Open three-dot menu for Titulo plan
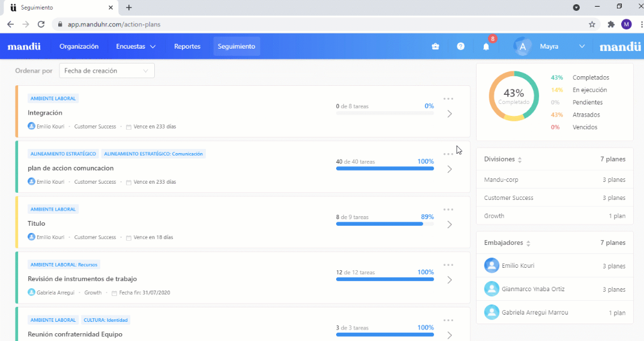This screenshot has width=644, height=341. click(448, 210)
